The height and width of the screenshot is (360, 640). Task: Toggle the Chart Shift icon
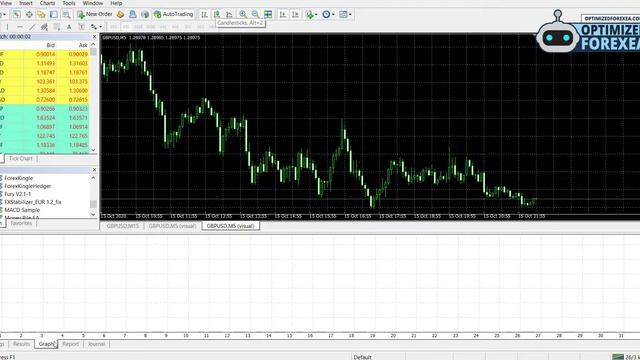point(295,14)
